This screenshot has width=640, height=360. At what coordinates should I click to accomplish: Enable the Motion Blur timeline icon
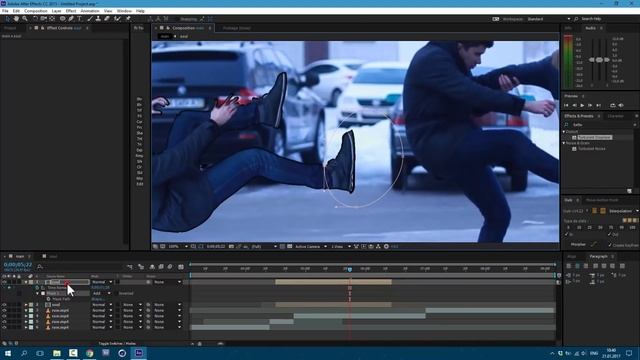(170, 267)
